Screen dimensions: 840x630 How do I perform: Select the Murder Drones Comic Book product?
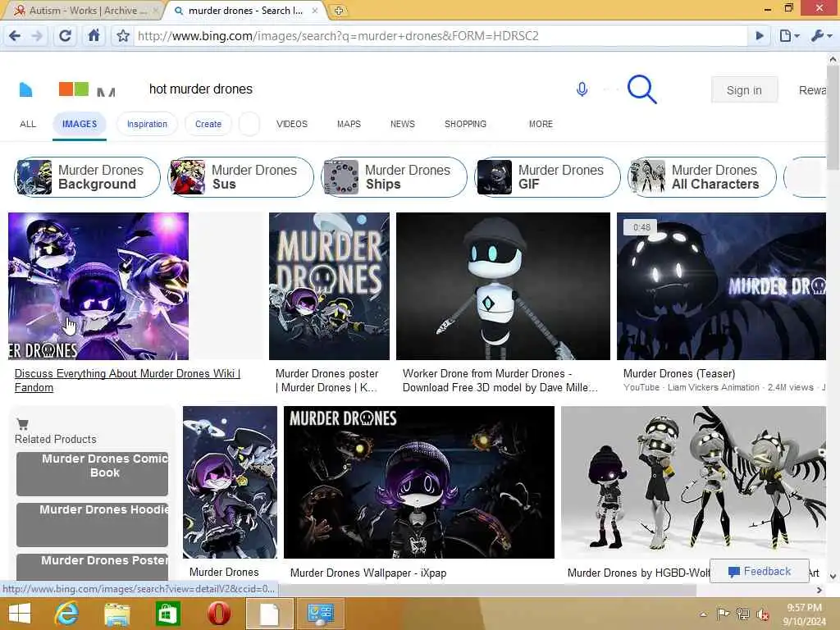92,473
